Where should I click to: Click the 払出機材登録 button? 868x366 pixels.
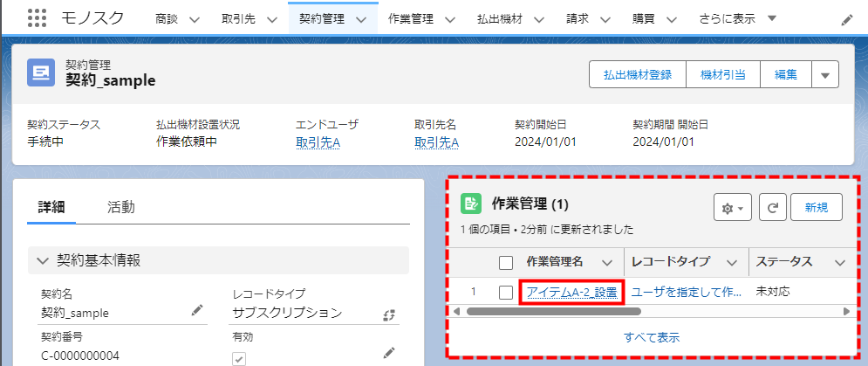click(x=638, y=75)
